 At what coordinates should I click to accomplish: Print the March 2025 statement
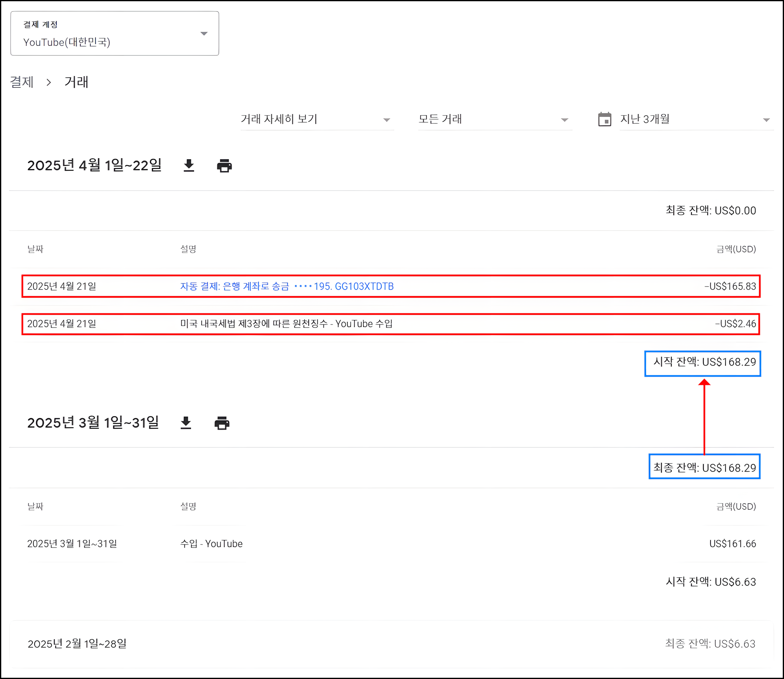(x=222, y=423)
